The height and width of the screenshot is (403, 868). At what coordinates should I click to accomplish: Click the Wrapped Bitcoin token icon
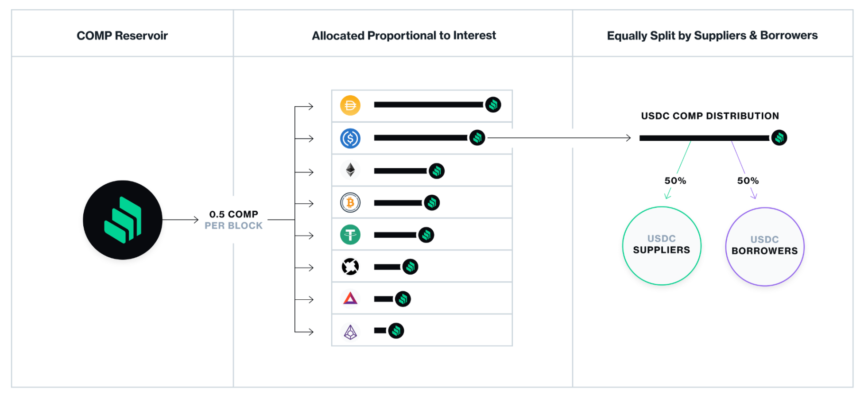click(x=350, y=203)
